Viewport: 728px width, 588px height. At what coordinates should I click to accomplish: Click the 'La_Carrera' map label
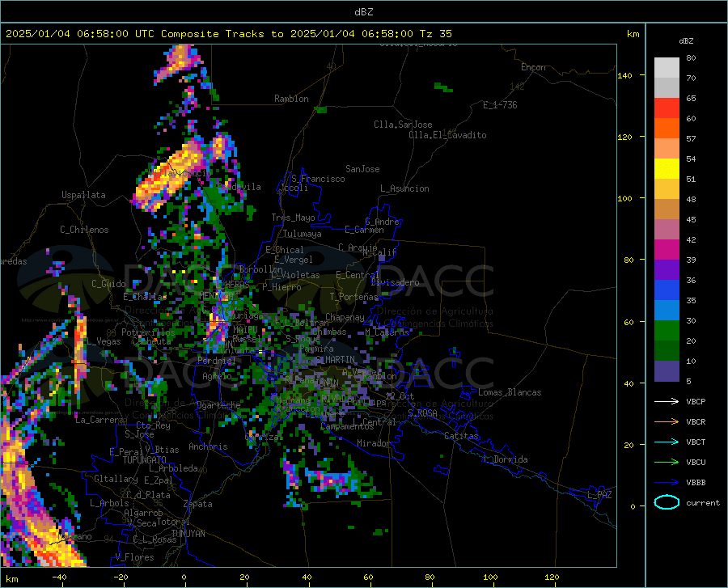point(99,420)
